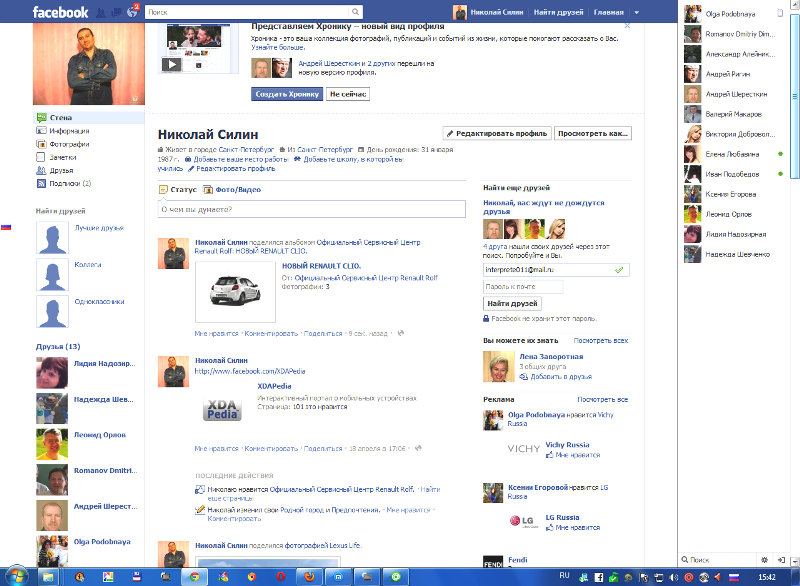Click the email field in Найти еще друзей
The height and width of the screenshot is (586, 800).
coord(556,270)
